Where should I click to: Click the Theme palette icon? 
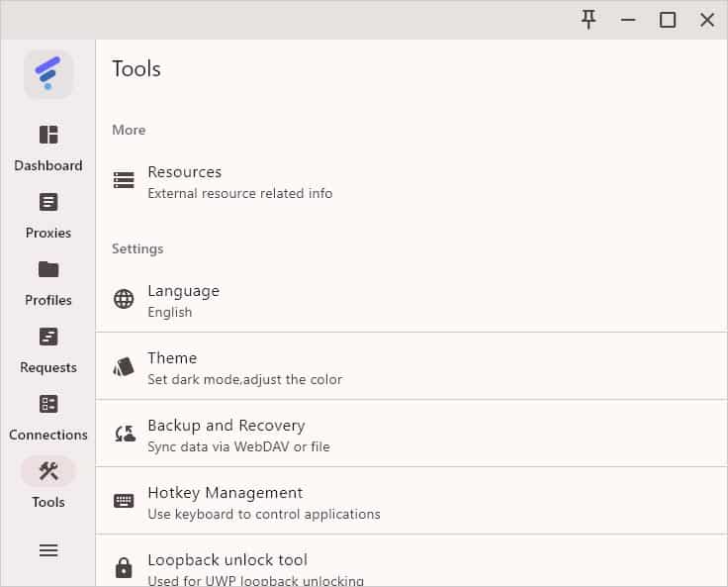[x=124, y=366]
